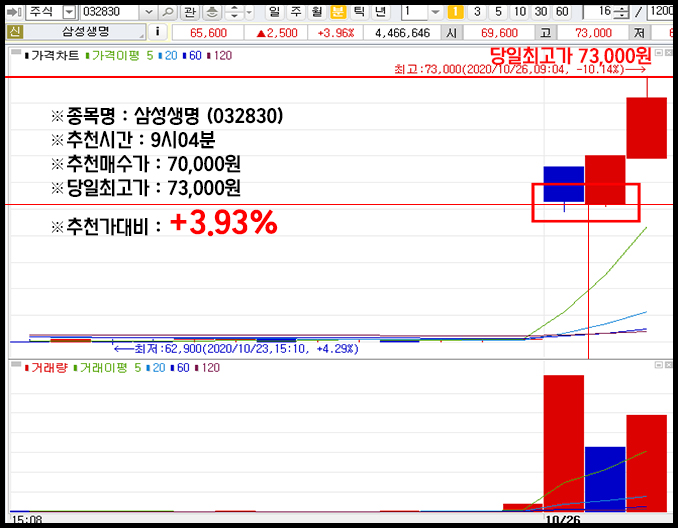Minimize the volume panel using small icon
The width and height of the screenshot is (678, 528).
click(659, 365)
